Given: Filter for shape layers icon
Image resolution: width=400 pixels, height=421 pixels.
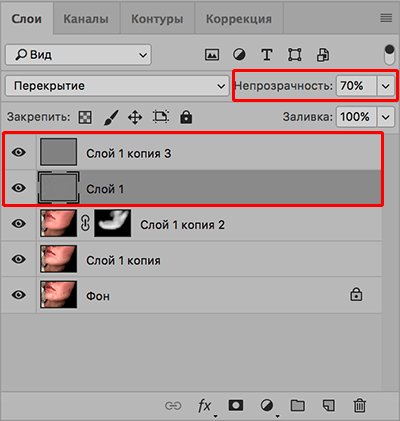Looking at the screenshot, I should [x=295, y=55].
